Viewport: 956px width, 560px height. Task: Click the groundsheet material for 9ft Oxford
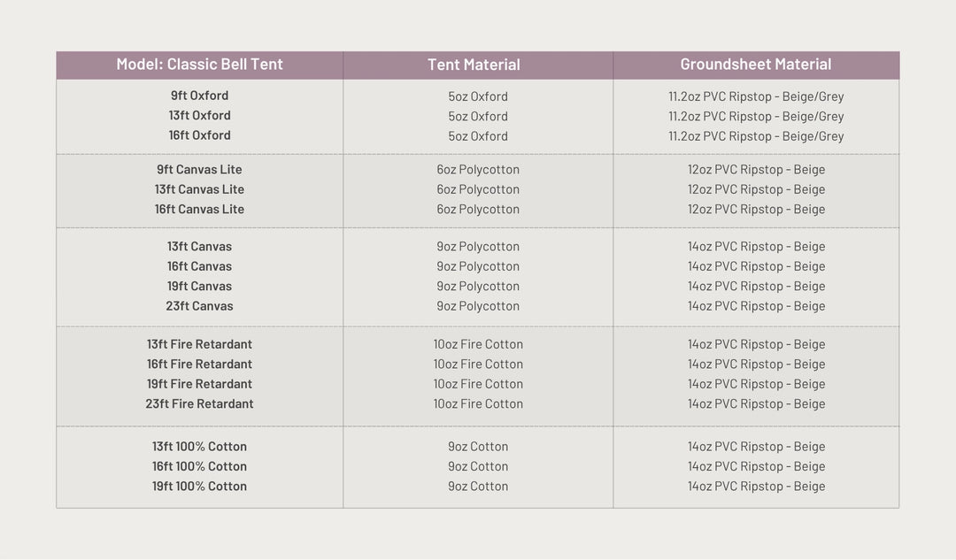756,96
